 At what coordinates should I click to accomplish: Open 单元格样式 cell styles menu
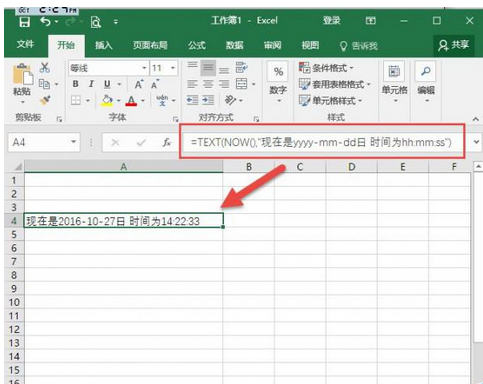coord(330,100)
